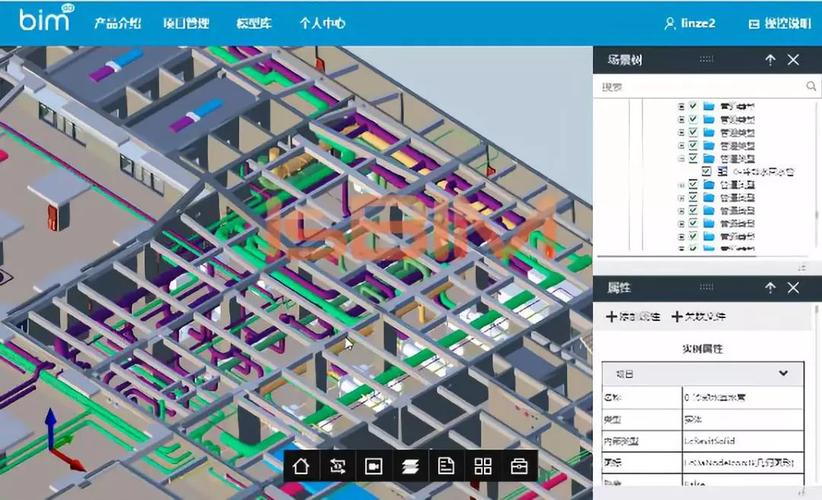The height and width of the screenshot is (500, 822).
Task: Click the magnifier icon in scene tree search
Action: tap(811, 86)
